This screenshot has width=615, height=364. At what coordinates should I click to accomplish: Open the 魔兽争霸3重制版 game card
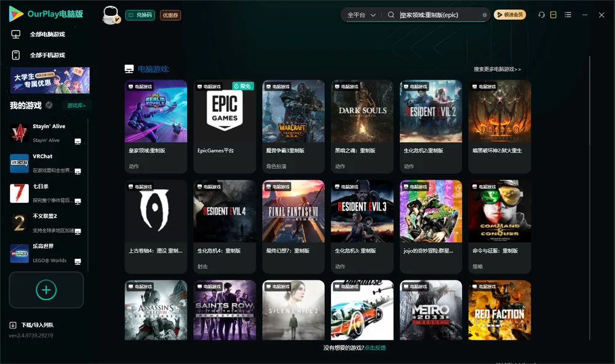(x=293, y=126)
